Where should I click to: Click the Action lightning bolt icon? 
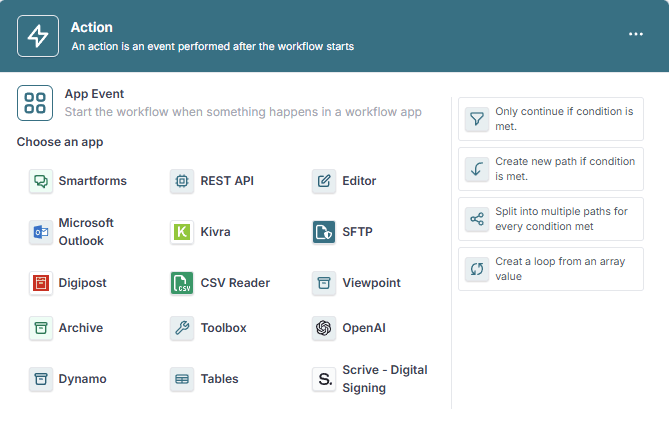(x=38, y=36)
